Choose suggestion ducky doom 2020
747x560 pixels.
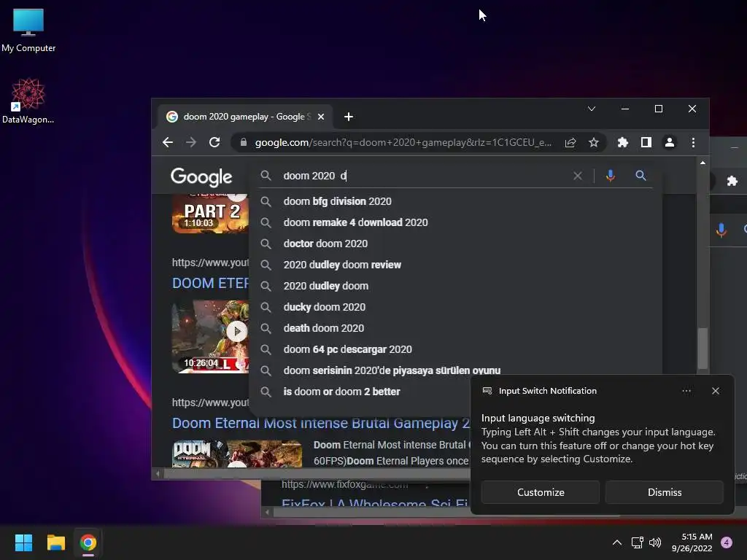tap(455, 307)
